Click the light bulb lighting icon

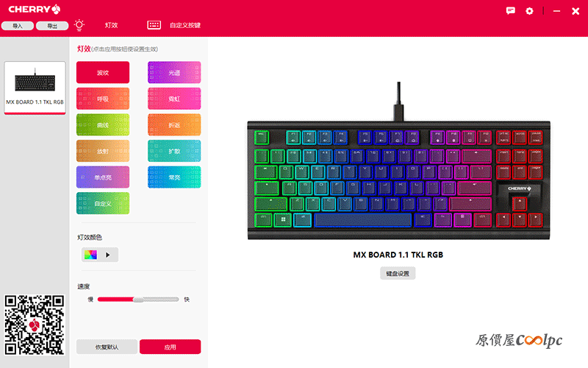pyautogui.click(x=79, y=25)
